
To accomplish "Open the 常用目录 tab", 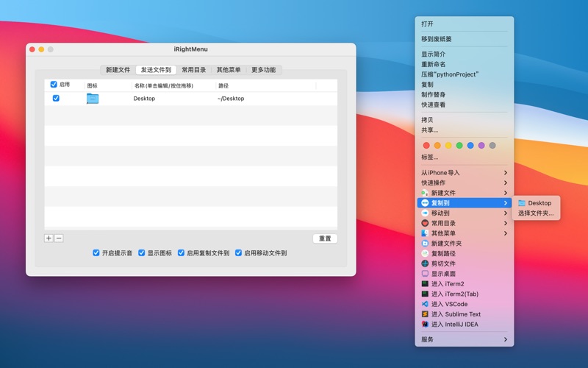I will 194,70.
